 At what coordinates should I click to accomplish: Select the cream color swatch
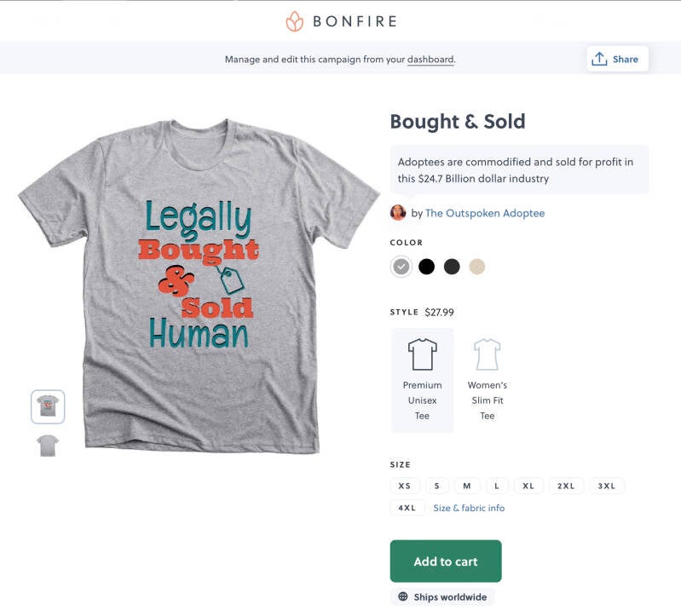click(x=477, y=267)
